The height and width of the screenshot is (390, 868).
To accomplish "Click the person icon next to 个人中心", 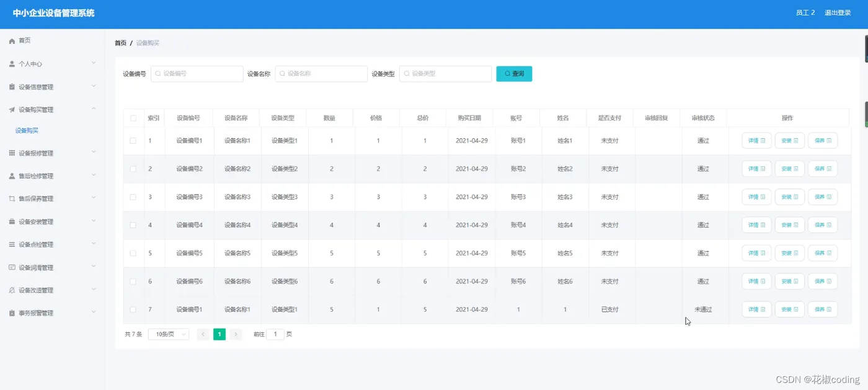I will pyautogui.click(x=12, y=64).
